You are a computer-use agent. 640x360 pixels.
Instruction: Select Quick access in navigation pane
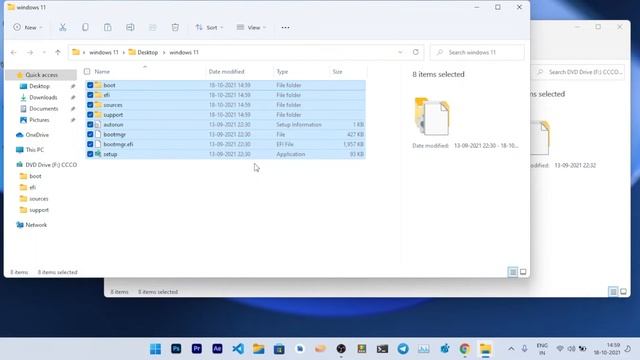[41, 75]
